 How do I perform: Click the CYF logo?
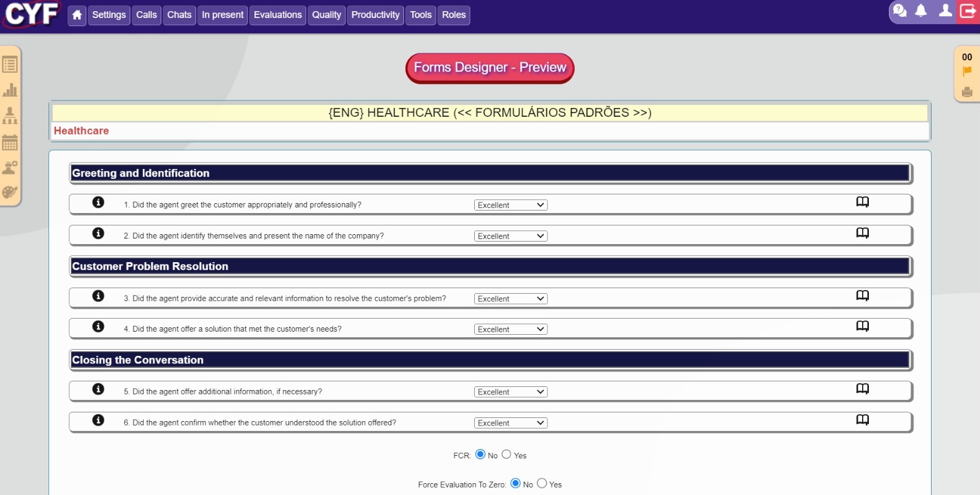tap(32, 14)
